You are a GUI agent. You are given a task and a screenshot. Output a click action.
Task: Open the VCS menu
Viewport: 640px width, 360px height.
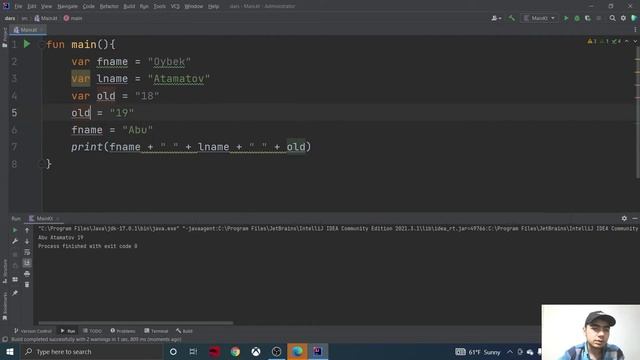tap(175, 7)
